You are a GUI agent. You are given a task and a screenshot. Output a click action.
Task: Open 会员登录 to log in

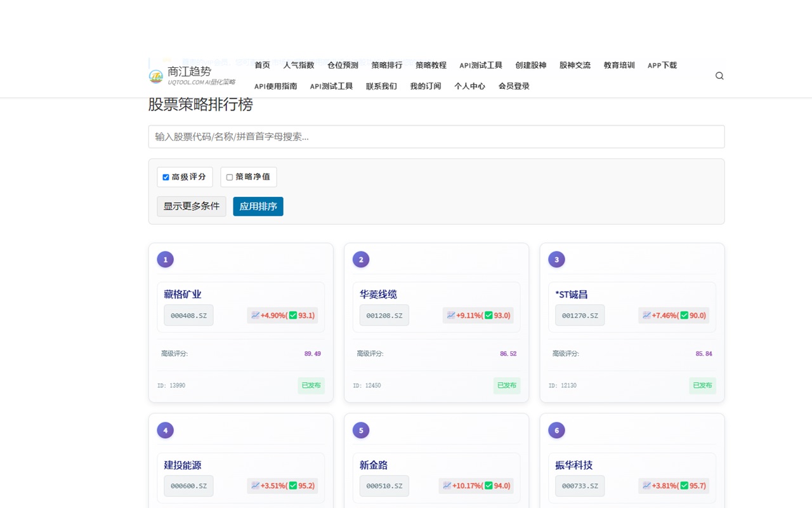514,86
